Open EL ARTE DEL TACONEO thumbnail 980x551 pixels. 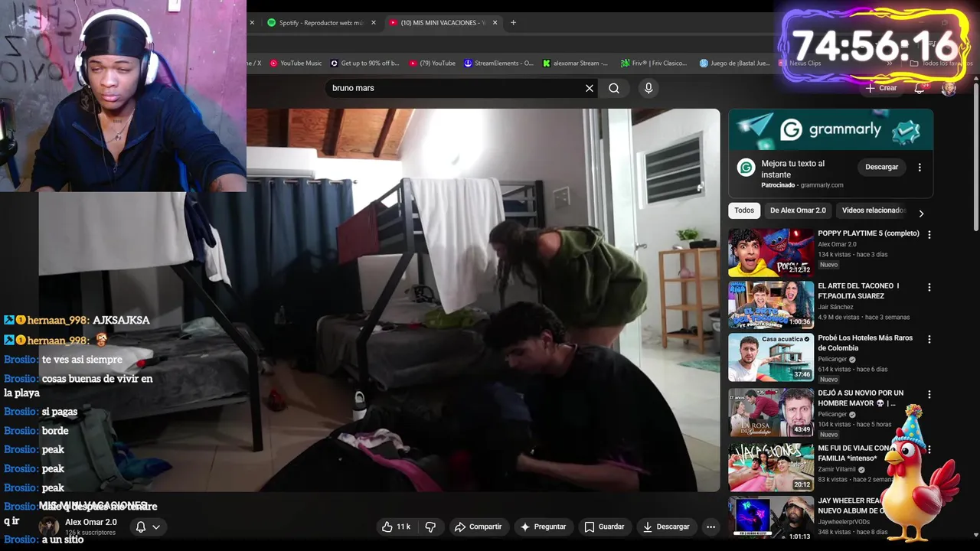point(771,305)
